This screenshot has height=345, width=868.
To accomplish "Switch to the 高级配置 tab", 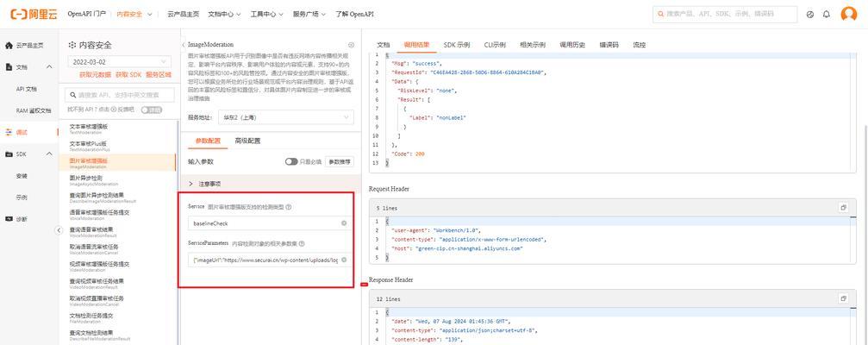I will pos(247,141).
